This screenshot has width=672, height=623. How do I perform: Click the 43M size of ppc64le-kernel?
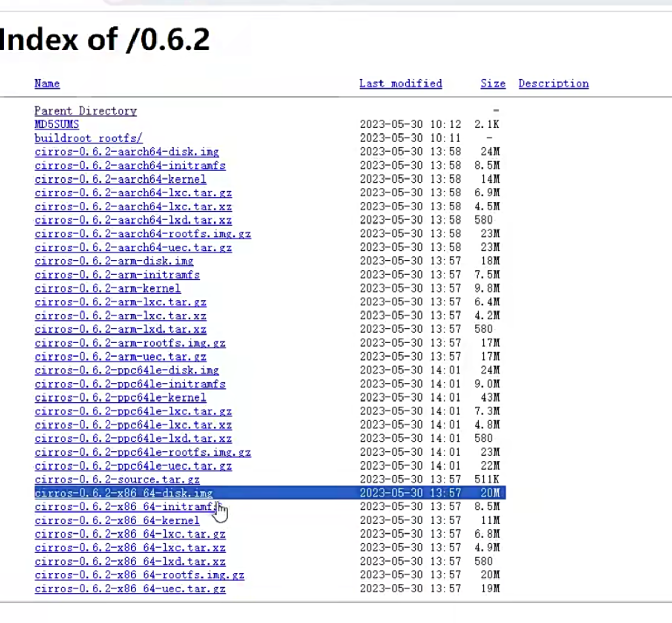(x=490, y=397)
